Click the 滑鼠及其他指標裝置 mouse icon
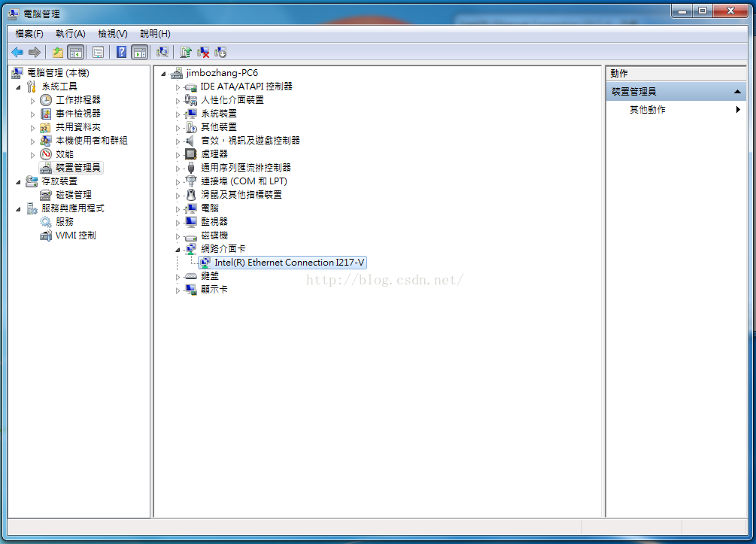This screenshot has height=544, width=756. point(191,194)
